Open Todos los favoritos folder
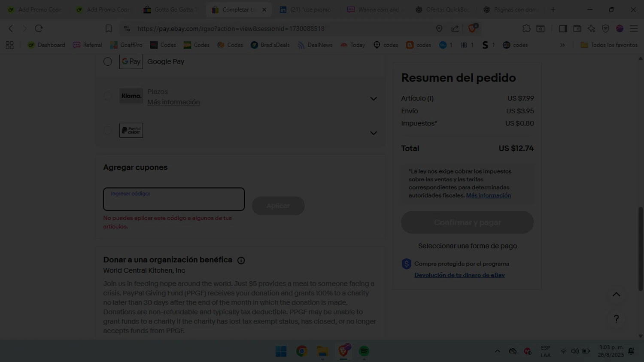The width and height of the screenshot is (644, 362). click(x=609, y=45)
